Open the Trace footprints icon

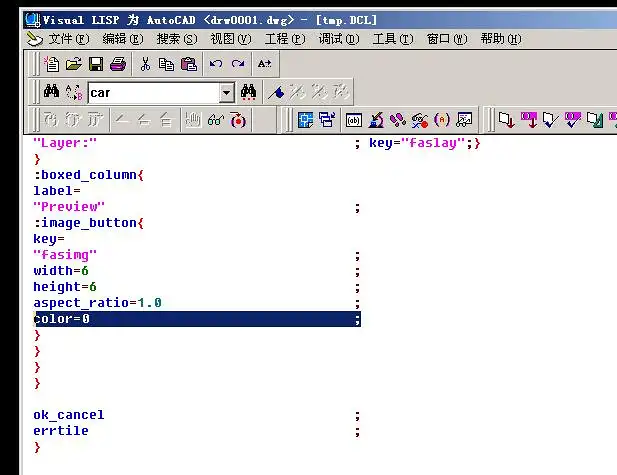click(398, 120)
